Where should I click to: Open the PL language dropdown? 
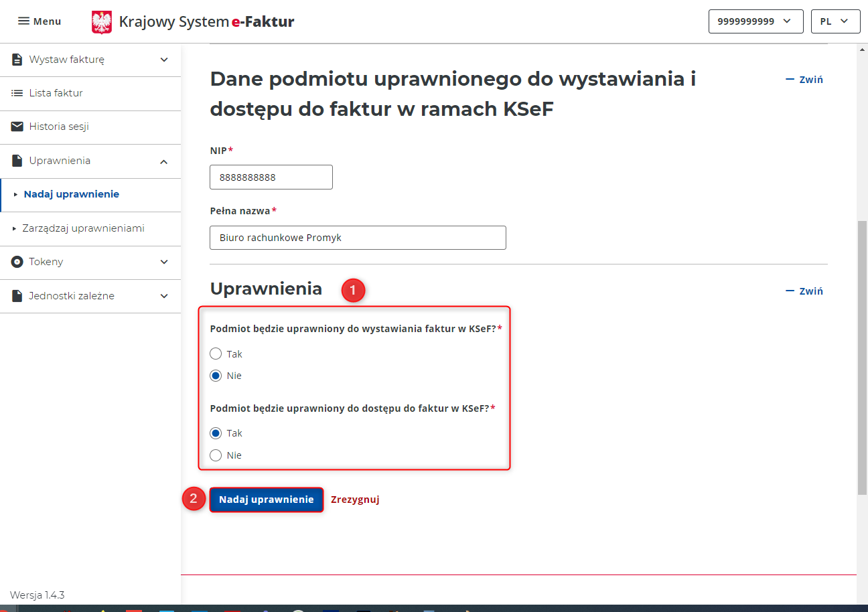(x=835, y=21)
